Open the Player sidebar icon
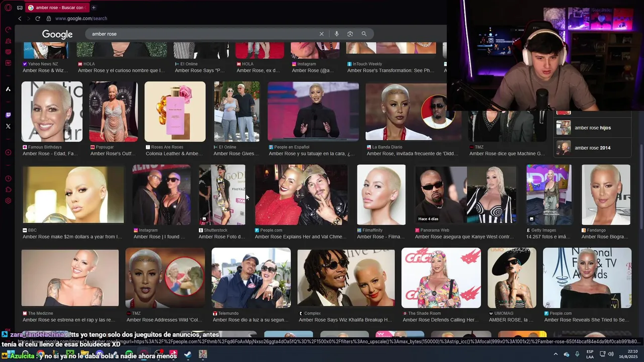Screen dimensions: 644x362 click(8, 152)
